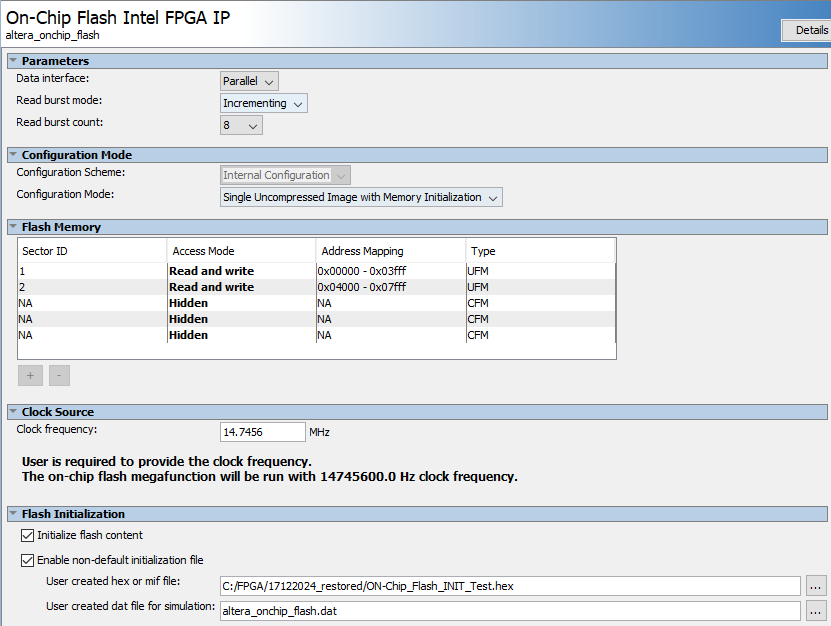Click the minus button below sector table
The height and width of the screenshot is (626, 831).
[x=59, y=376]
